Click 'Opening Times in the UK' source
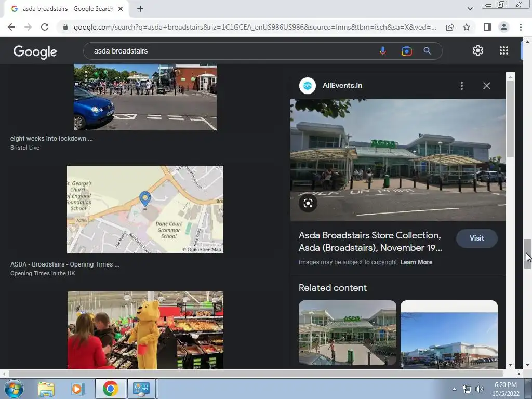 (43, 273)
